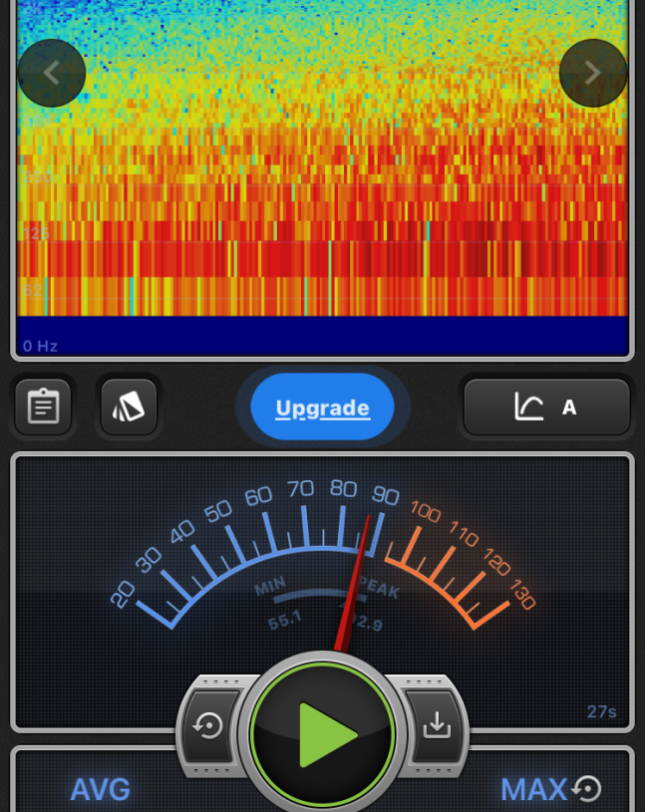Open the theme cards icon

(x=129, y=406)
